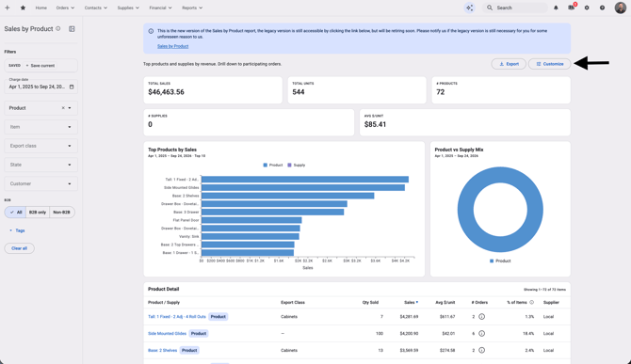Viewport: 631px width, 364px height.
Task: Open the State filter dropdown
Action: (x=40, y=165)
